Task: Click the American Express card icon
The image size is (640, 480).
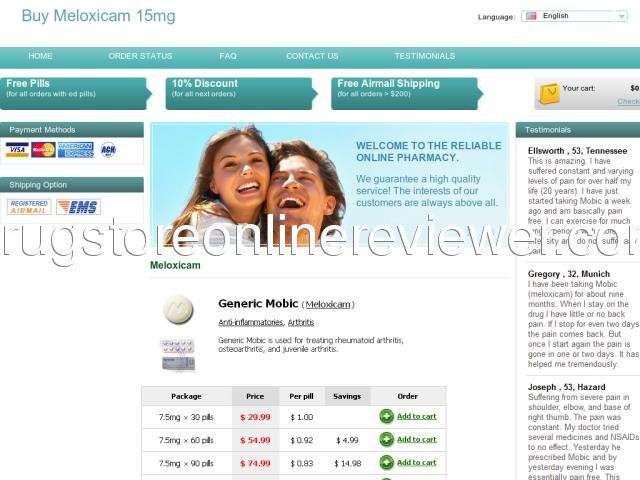Action: click(x=76, y=150)
